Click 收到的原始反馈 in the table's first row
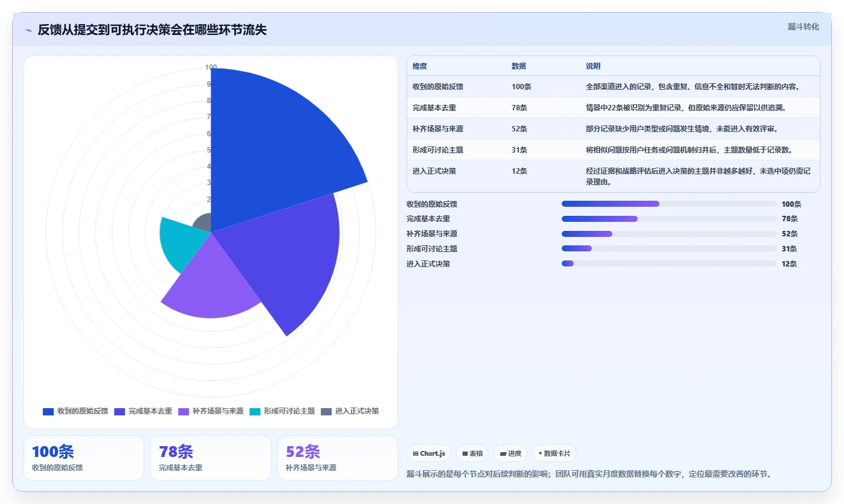 coord(438,87)
